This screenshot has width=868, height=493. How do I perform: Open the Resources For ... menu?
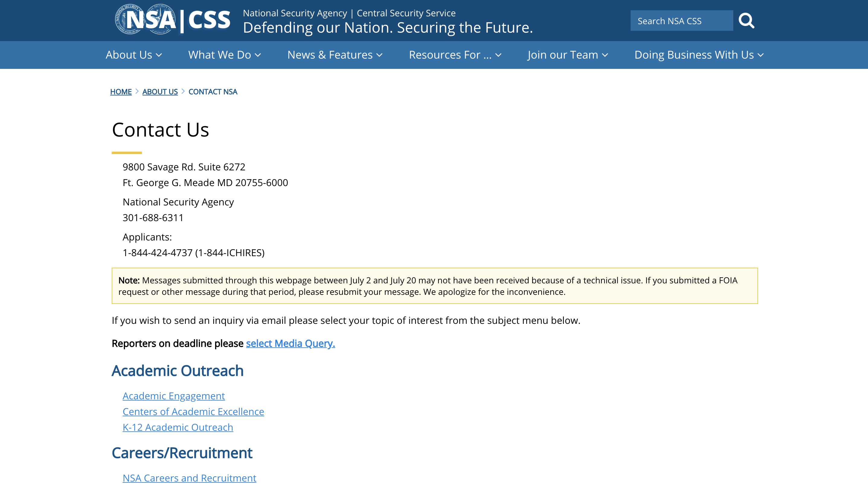[455, 55]
